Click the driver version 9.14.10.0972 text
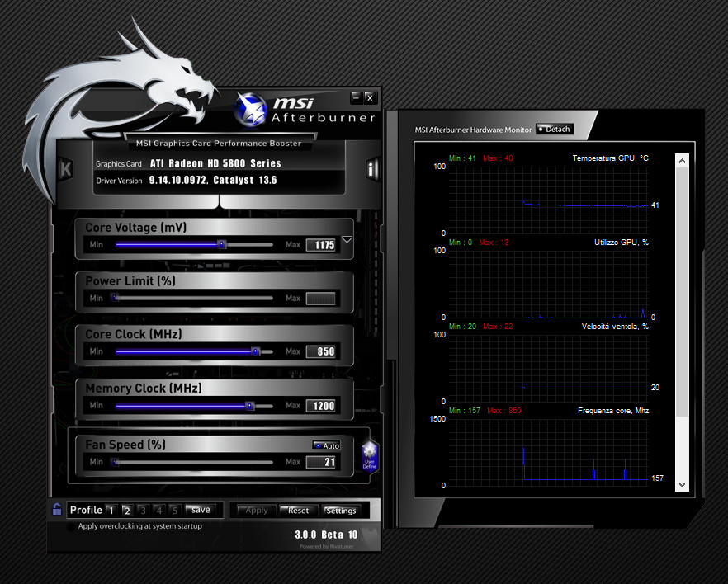Viewport: 728px width, 584px height. (178, 180)
